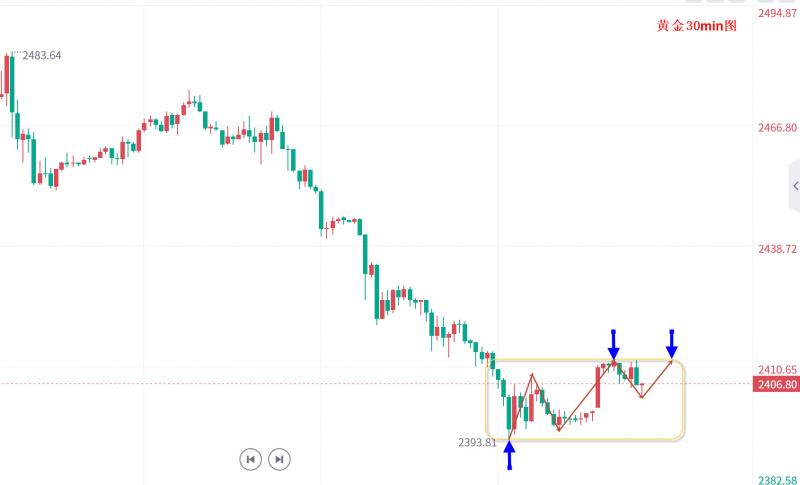This screenshot has height=485, width=800.
Task: Click the skip-to-first-bar button
Action: pos(250,459)
